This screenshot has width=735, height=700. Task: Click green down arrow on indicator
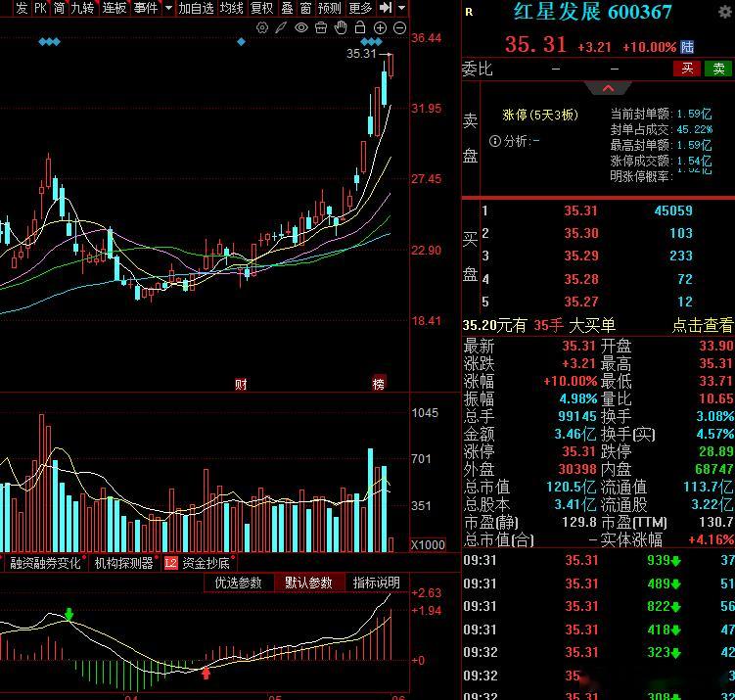tap(69, 614)
